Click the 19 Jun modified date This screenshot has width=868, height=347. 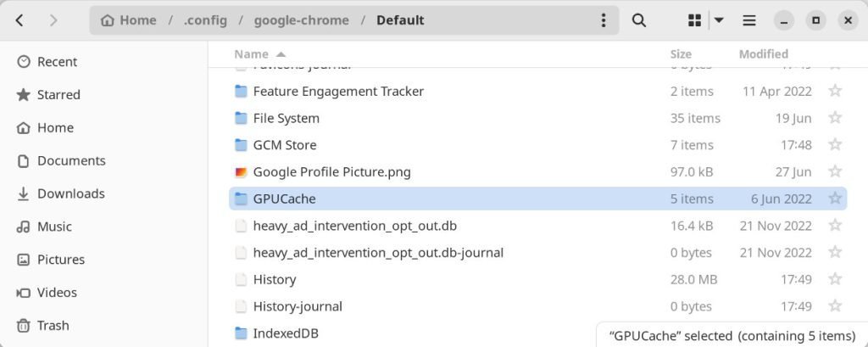pyautogui.click(x=793, y=118)
